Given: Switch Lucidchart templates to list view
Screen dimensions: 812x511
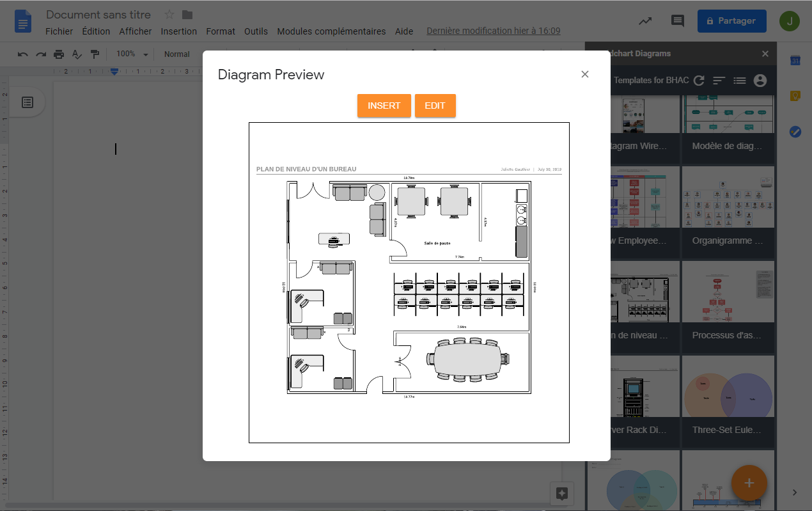Looking at the screenshot, I should pyautogui.click(x=739, y=81).
